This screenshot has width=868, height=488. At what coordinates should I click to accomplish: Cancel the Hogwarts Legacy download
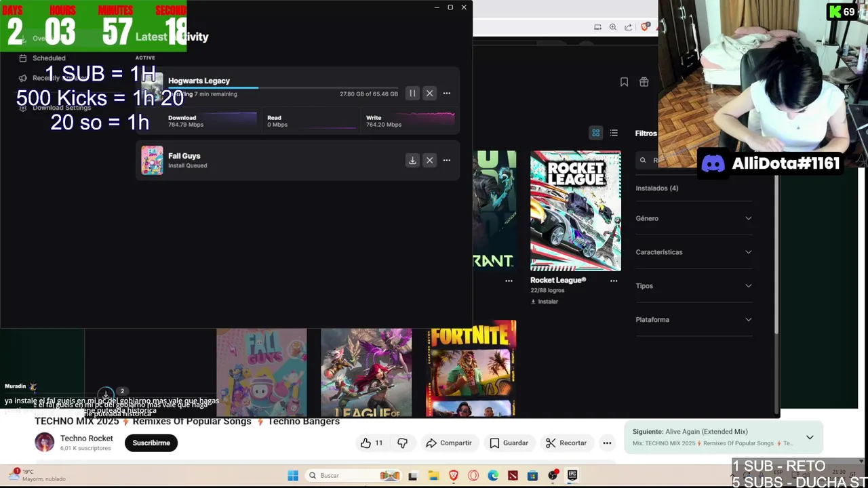(x=429, y=94)
